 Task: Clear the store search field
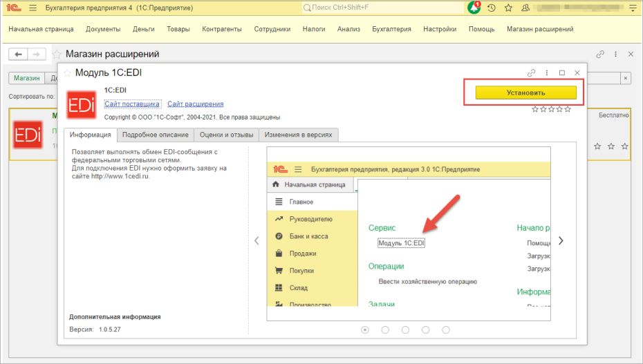pyautogui.click(x=625, y=78)
